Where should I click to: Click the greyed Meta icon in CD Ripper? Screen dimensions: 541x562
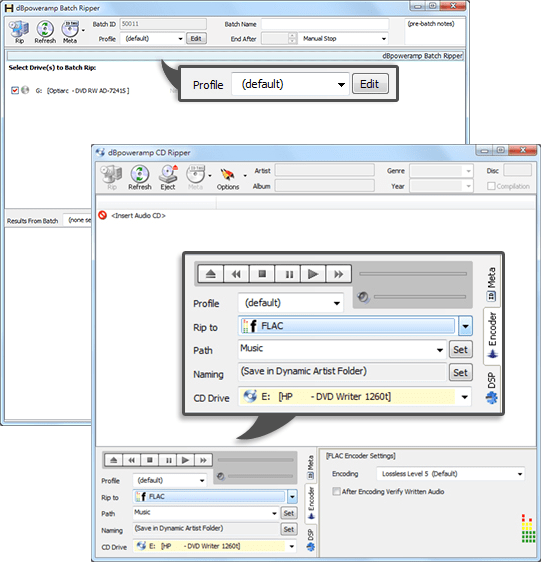(x=195, y=177)
